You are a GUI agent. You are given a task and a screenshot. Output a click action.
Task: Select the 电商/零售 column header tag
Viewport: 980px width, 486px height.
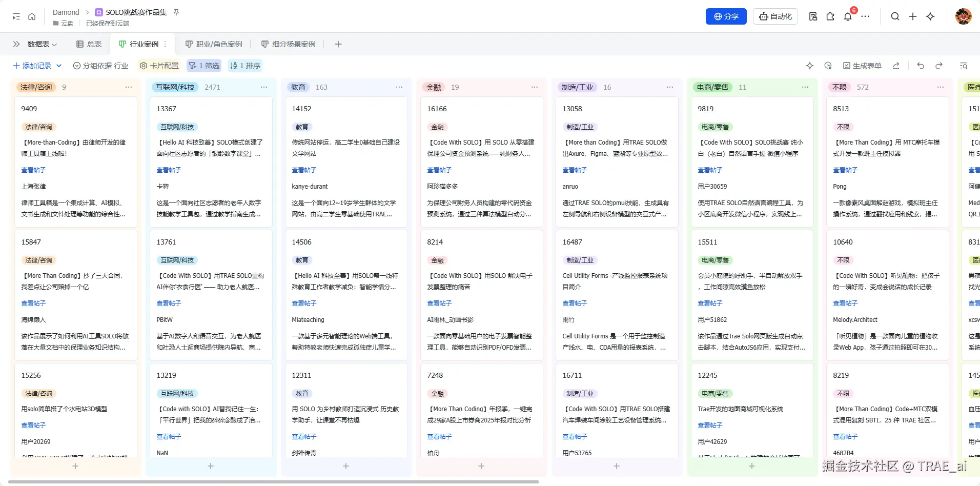coord(712,87)
